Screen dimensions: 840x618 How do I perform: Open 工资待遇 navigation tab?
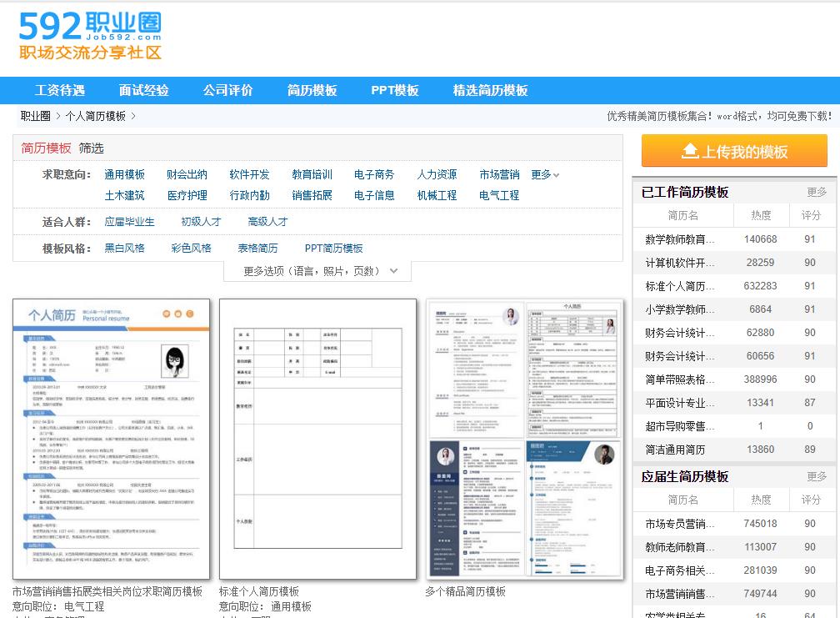pyautogui.click(x=60, y=90)
